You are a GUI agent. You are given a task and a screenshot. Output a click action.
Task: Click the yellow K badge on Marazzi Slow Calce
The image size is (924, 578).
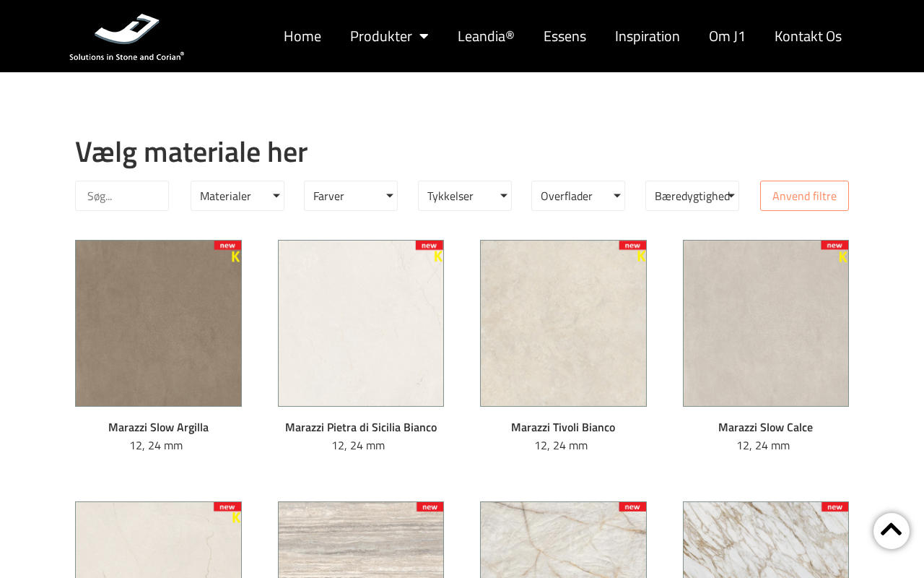pyautogui.click(x=842, y=256)
